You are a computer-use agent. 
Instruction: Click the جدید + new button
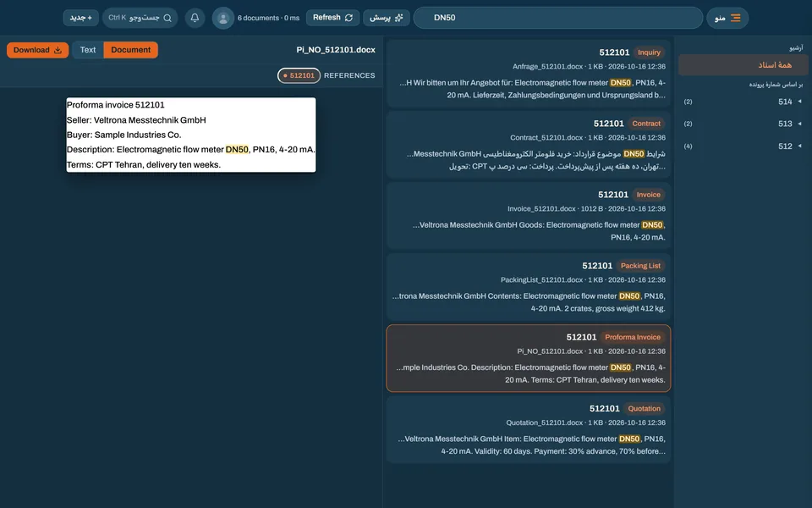pyautogui.click(x=81, y=18)
